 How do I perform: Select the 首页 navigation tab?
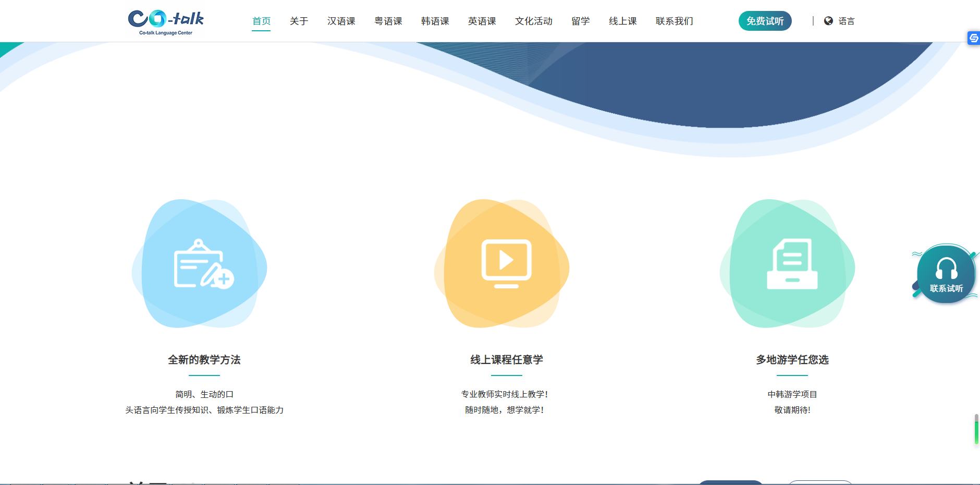261,21
